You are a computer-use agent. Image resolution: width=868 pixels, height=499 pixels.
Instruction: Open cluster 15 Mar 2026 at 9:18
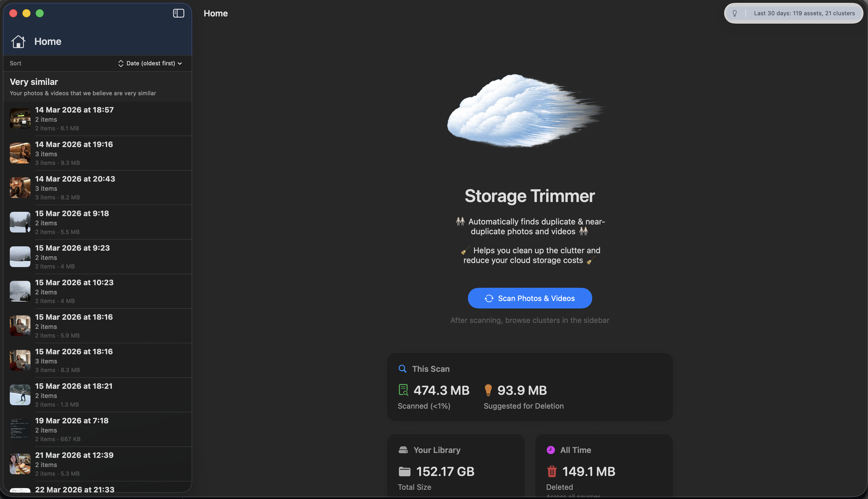point(97,222)
